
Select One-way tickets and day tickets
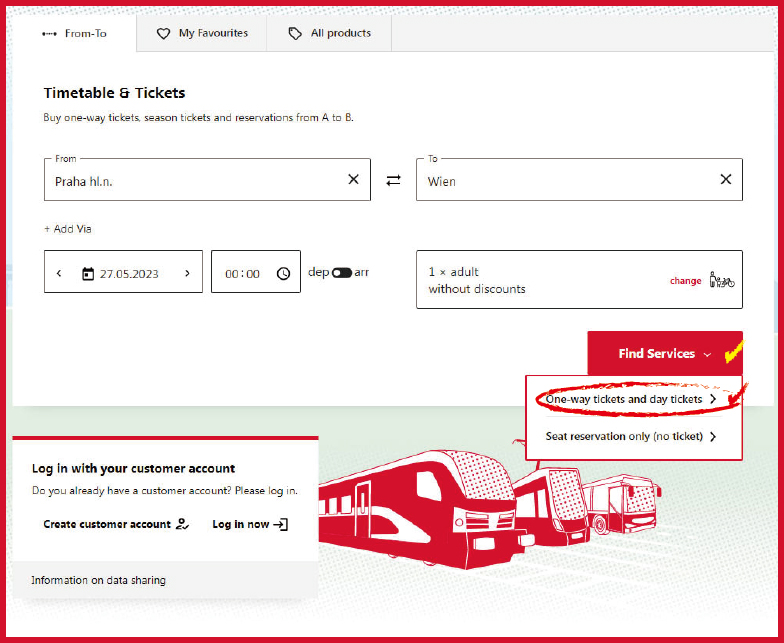pos(631,399)
